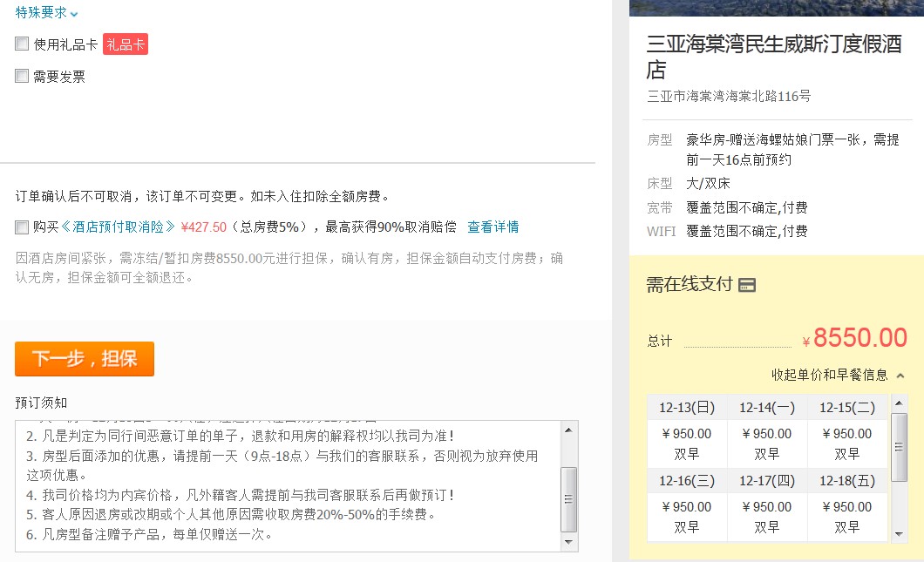Open 查看详情 for cancellation insurance
Screen dimensions: 924x562
[493, 227]
